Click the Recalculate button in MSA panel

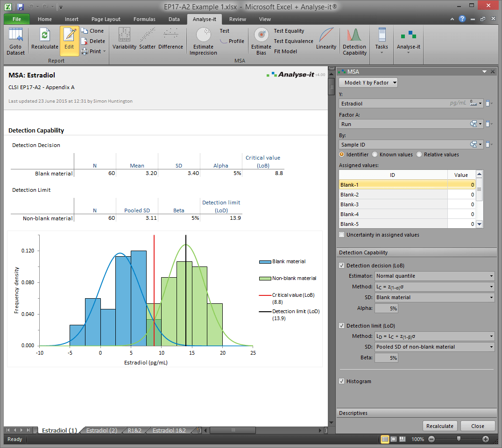pos(439,426)
